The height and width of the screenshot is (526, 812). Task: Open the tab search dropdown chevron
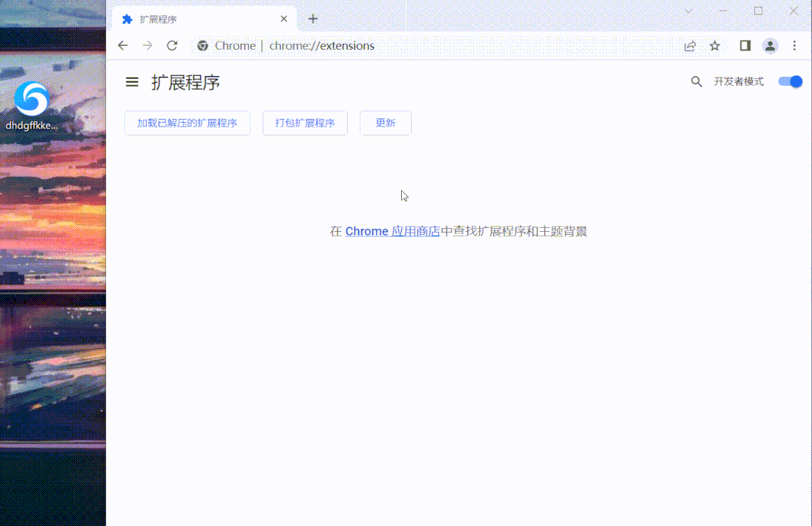pyautogui.click(x=689, y=11)
